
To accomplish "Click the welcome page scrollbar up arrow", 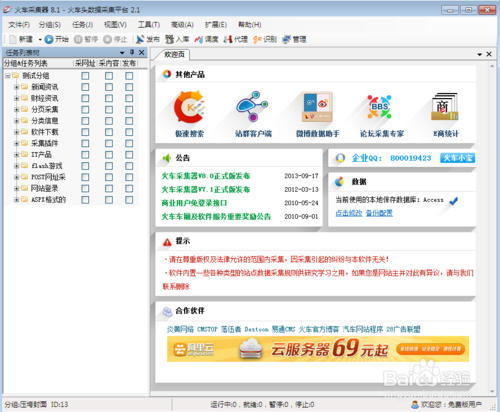I will pyautogui.click(x=492, y=66).
